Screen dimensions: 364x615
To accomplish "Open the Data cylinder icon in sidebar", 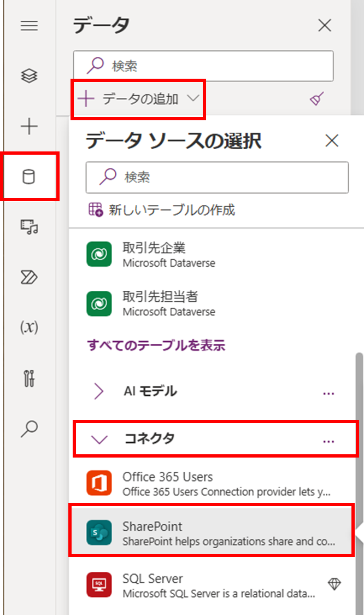I will pos(28,177).
